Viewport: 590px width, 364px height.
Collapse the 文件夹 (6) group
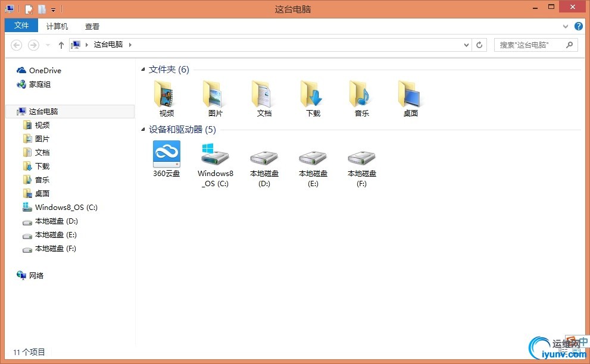143,69
